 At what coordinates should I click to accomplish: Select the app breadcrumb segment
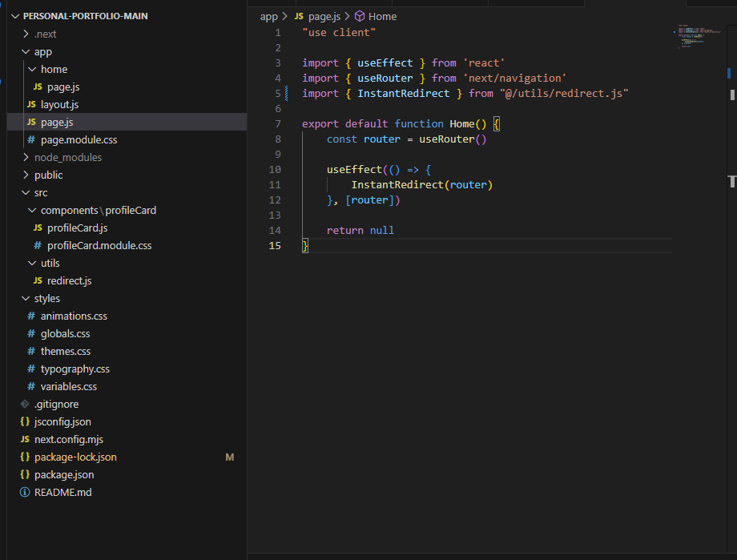(x=269, y=16)
